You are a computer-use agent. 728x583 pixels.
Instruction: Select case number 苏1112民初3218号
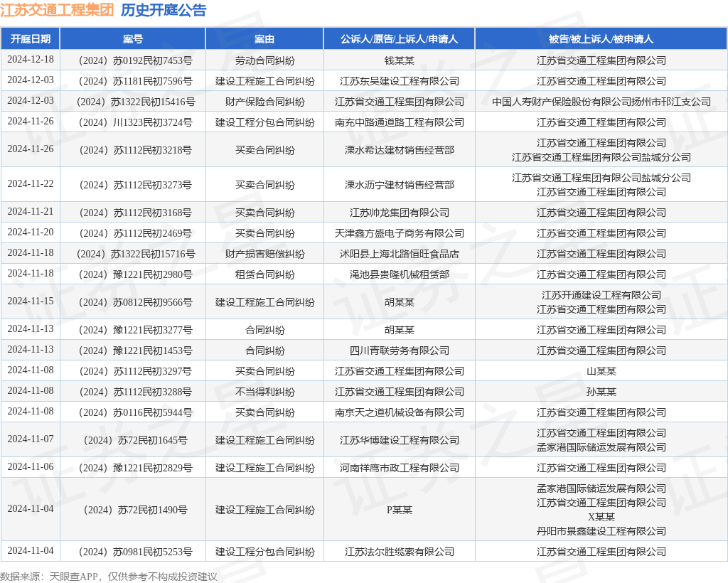pyautogui.click(x=136, y=150)
